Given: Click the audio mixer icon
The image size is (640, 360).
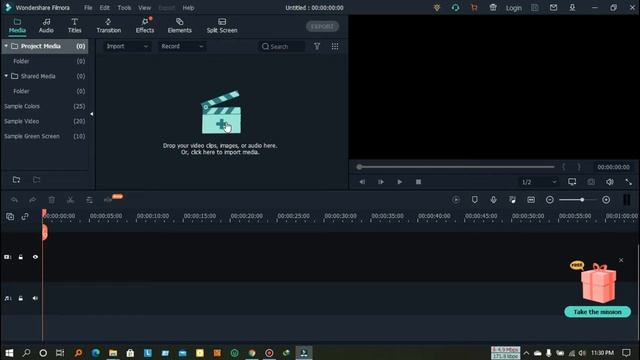Looking at the screenshot, I should click(512, 200).
